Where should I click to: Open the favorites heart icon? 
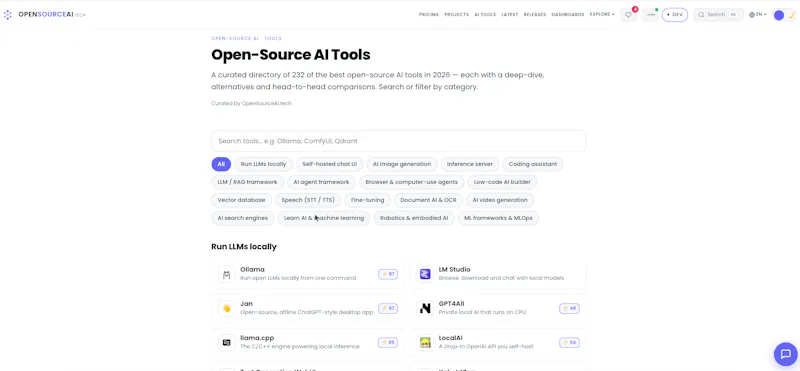628,15
